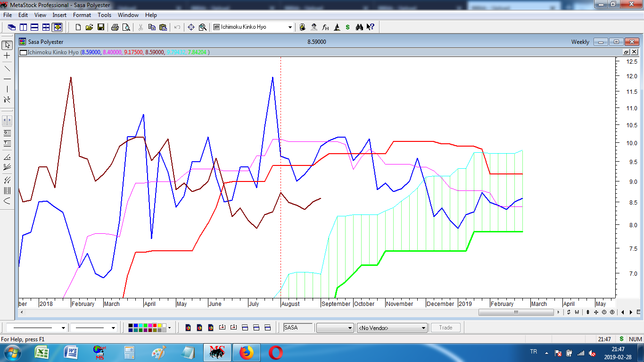Click the horizontal chart scrollbar thumb
644x362 pixels.
(516, 312)
